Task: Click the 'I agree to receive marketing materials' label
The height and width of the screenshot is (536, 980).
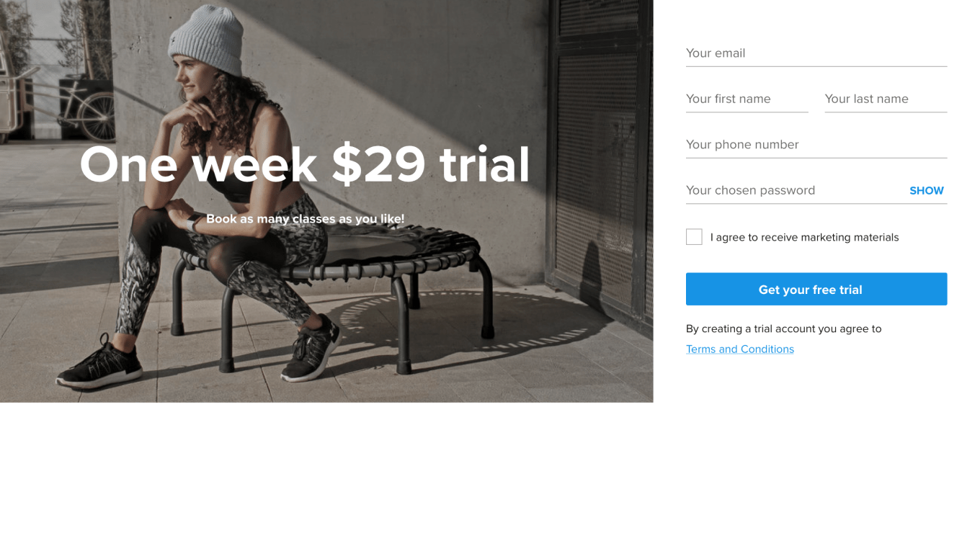Action: click(804, 237)
